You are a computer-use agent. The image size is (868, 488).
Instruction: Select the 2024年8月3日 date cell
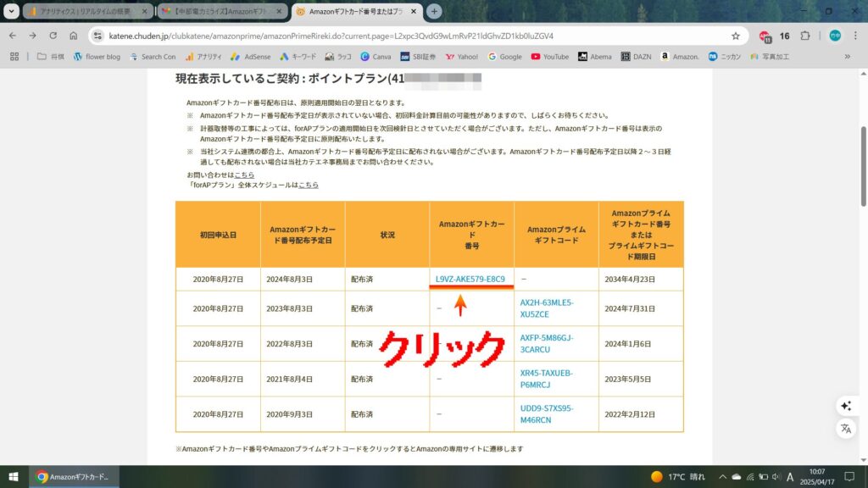303,280
